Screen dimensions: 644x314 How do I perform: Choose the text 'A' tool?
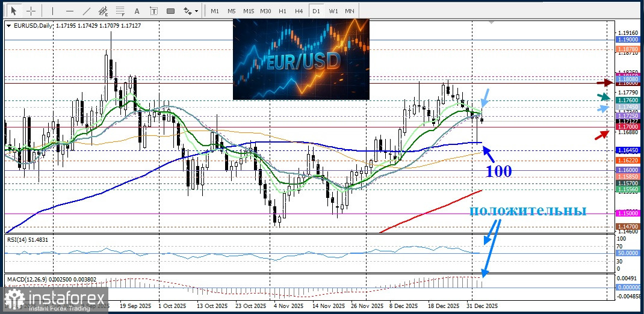[x=137, y=11]
